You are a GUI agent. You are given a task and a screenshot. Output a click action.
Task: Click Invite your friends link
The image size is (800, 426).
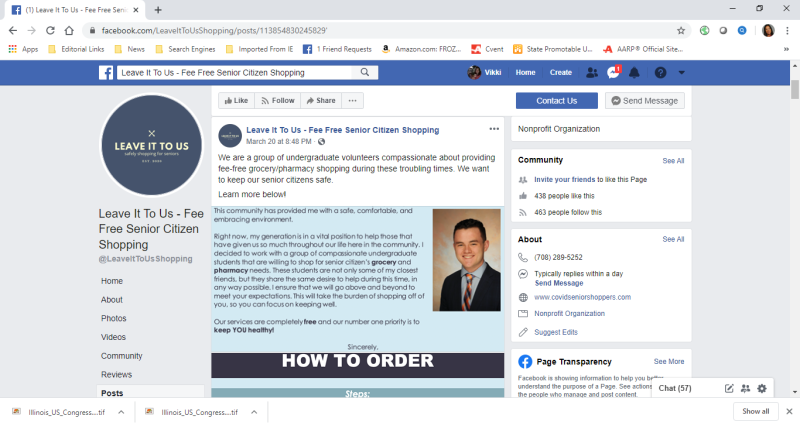click(x=564, y=180)
